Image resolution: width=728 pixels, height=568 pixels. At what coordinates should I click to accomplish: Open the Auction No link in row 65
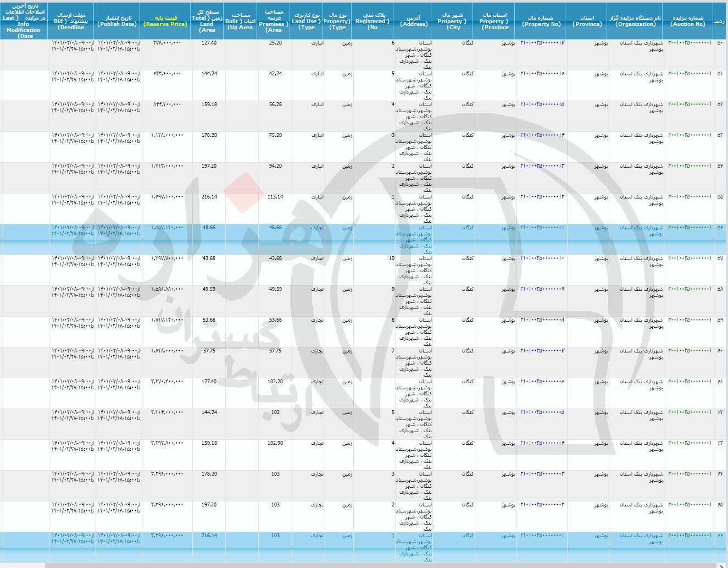(690, 505)
